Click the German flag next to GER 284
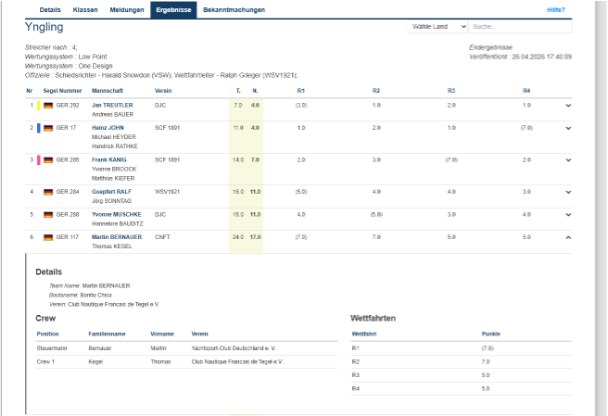The height and width of the screenshot is (416, 608). [x=48, y=191]
